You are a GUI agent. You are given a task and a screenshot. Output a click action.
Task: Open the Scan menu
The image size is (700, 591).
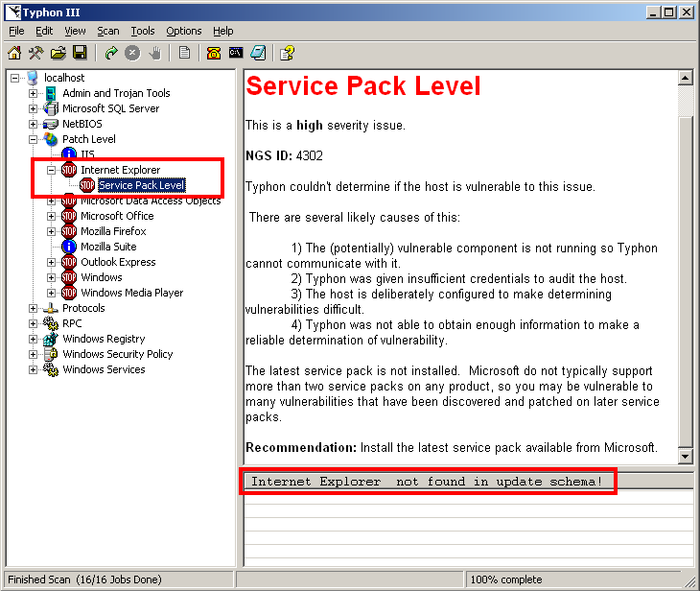pyautogui.click(x=108, y=31)
